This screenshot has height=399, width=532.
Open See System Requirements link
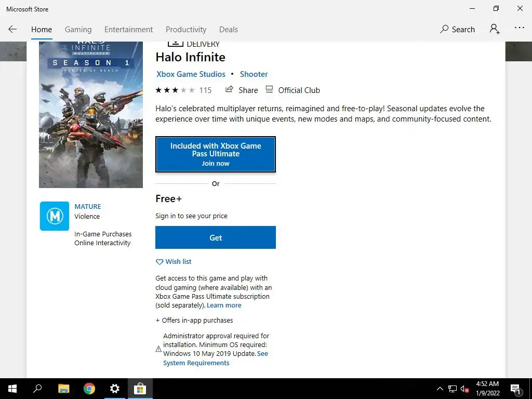point(216,358)
